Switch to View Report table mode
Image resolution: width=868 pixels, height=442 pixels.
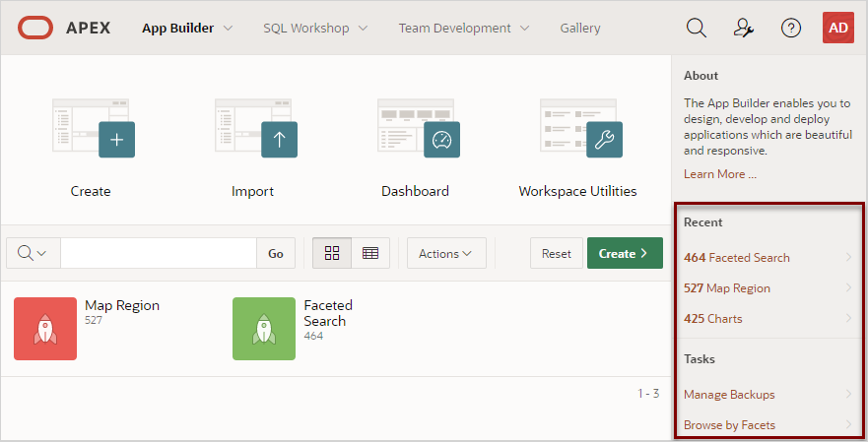[x=370, y=253]
